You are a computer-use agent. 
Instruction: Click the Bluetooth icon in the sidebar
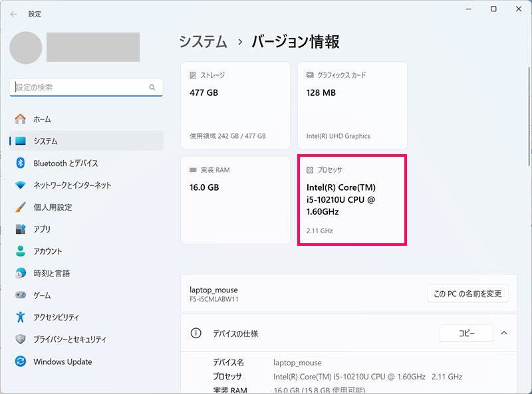click(21, 163)
